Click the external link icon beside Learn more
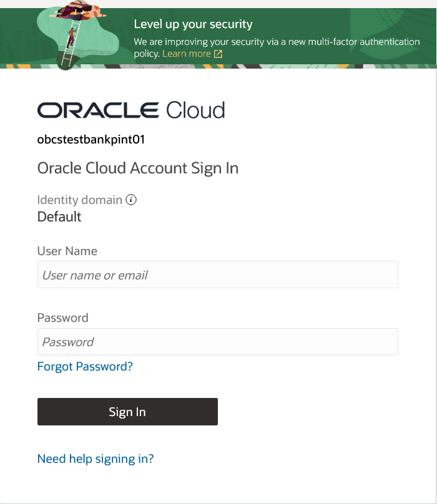Screen dimensions: 437x504 [218, 54]
